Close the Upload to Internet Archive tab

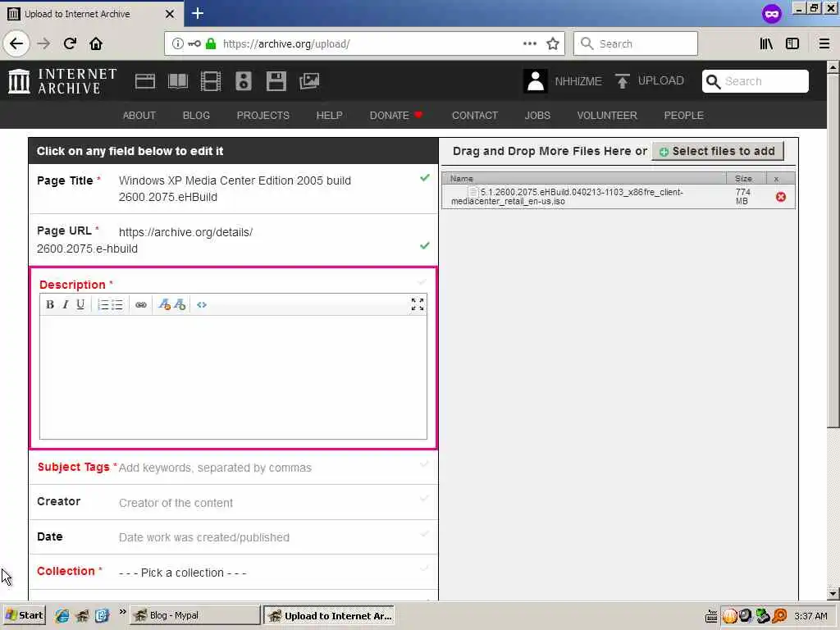(x=169, y=14)
